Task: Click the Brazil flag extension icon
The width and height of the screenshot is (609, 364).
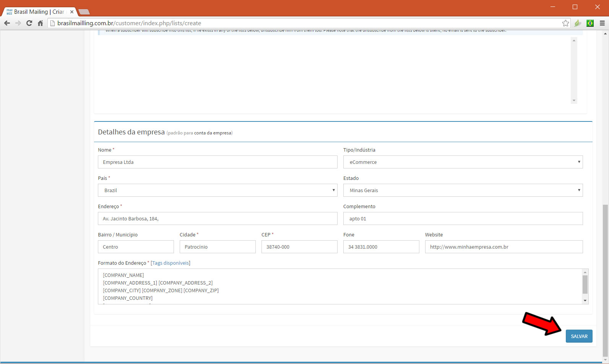Action: pos(590,23)
